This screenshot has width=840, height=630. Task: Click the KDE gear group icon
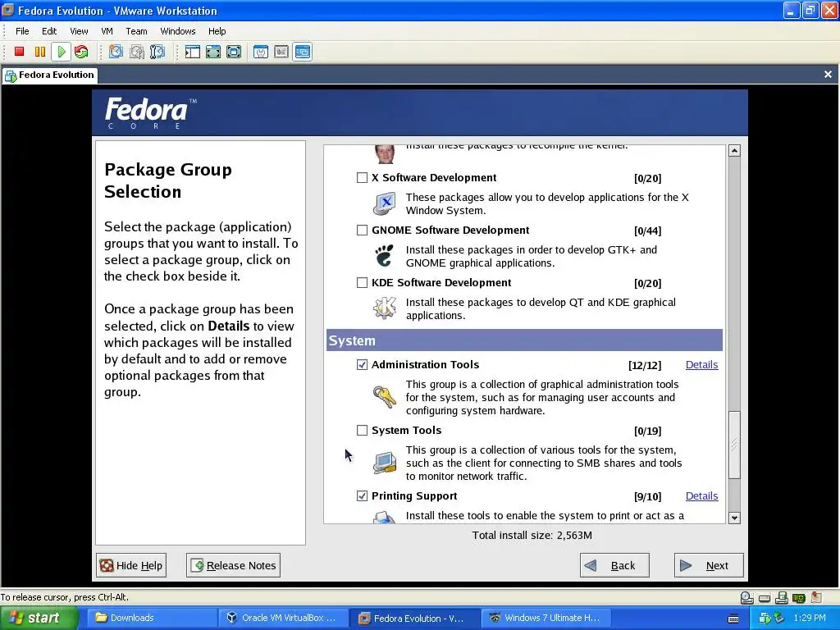[385, 308]
